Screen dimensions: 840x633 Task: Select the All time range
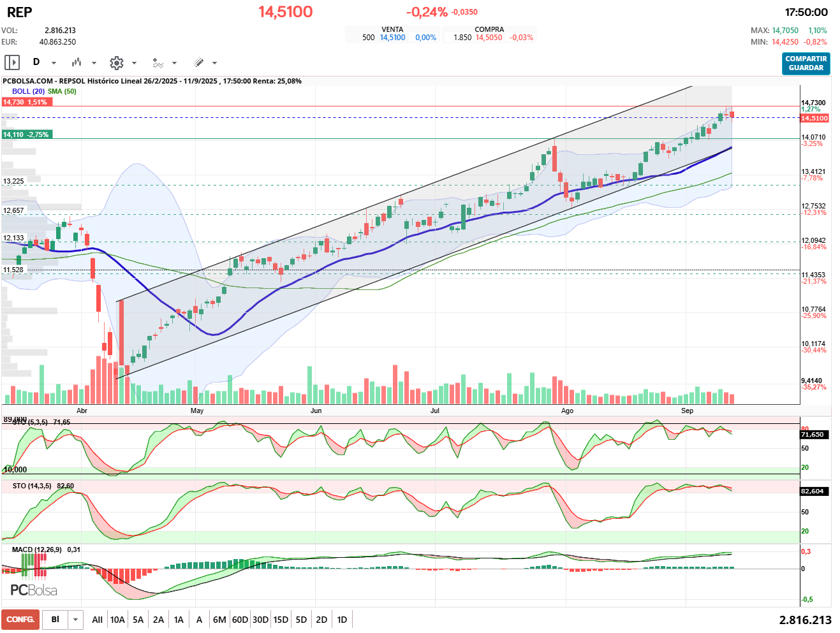[97, 620]
